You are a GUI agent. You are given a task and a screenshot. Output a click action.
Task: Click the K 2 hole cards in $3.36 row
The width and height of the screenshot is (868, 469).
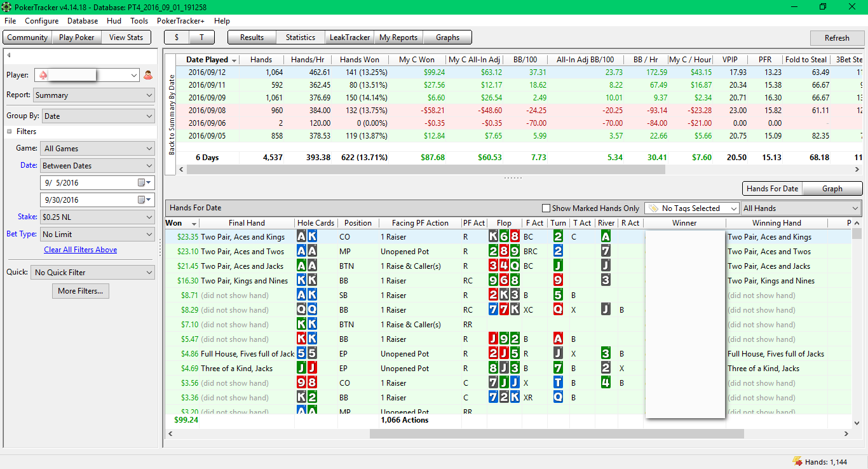coord(307,397)
